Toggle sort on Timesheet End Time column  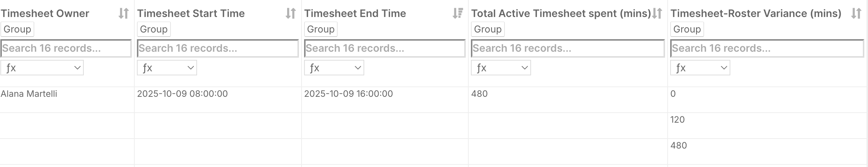pyautogui.click(x=458, y=14)
